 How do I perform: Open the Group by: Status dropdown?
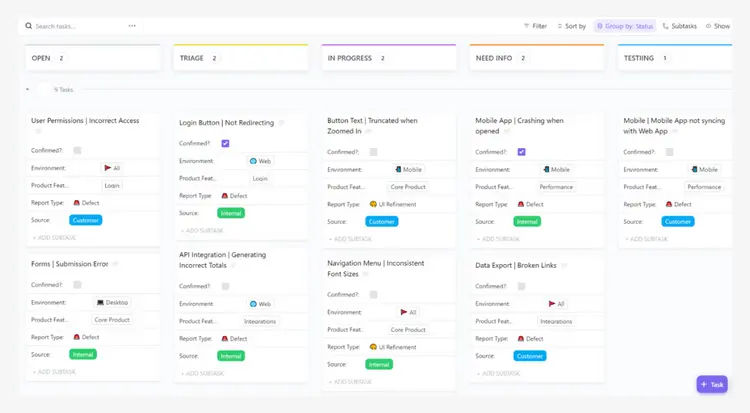point(625,26)
